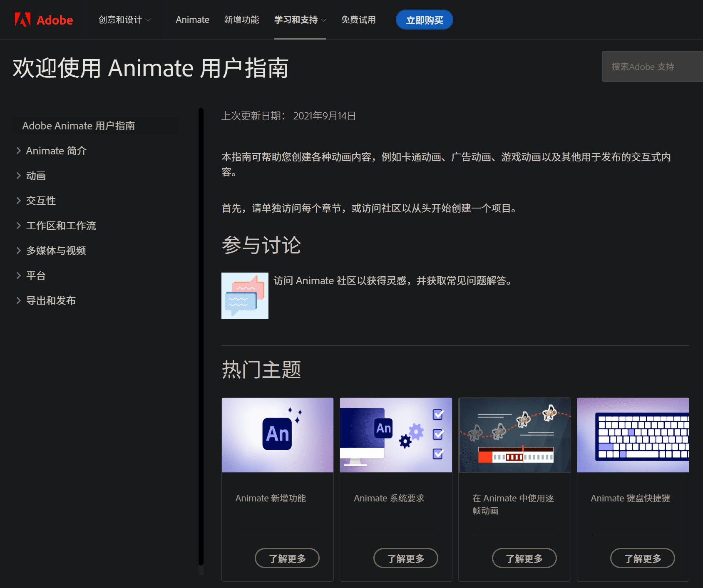Expand the 交互性 sidebar section
This screenshot has width=703, height=588.
pyautogui.click(x=40, y=201)
